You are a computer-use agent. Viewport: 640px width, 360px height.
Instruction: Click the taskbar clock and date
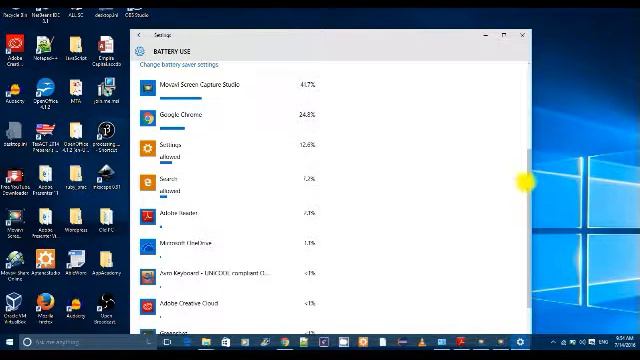pos(624,342)
